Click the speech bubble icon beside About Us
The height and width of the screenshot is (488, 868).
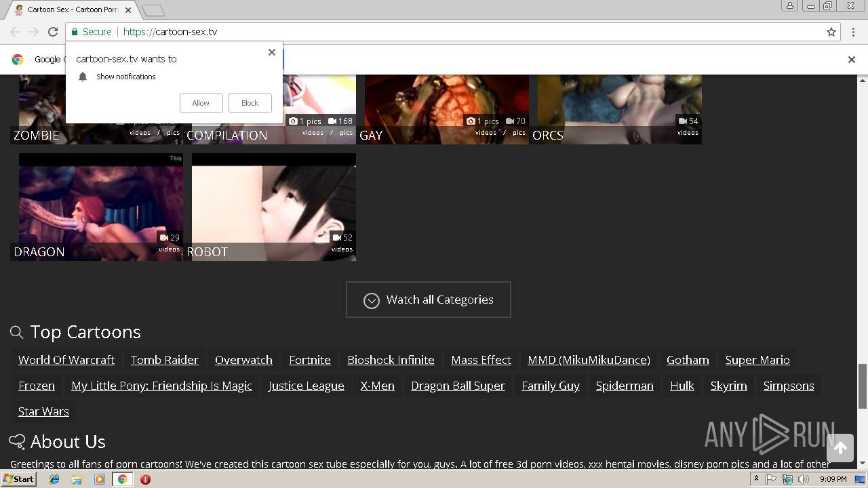[17, 442]
